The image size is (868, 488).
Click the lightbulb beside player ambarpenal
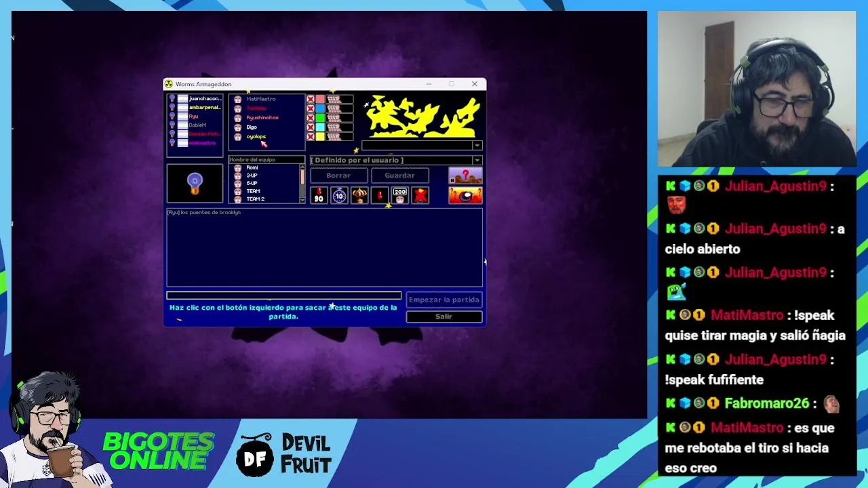(172, 108)
